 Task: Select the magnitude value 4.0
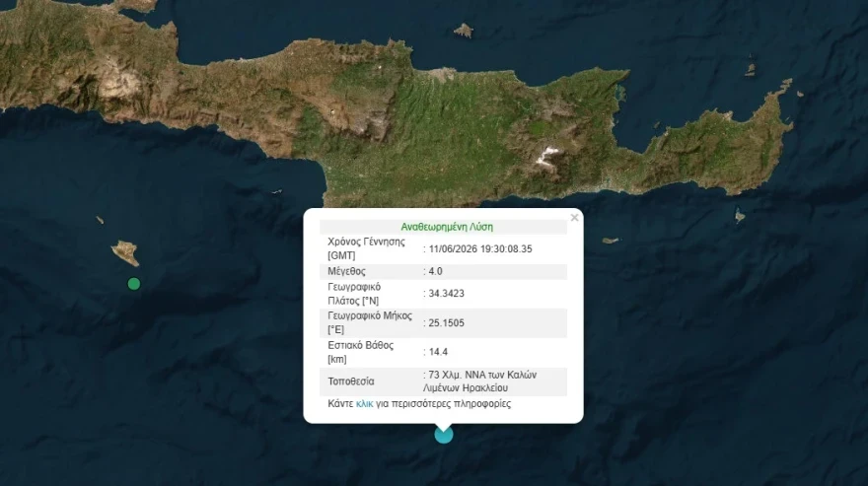[x=435, y=271]
